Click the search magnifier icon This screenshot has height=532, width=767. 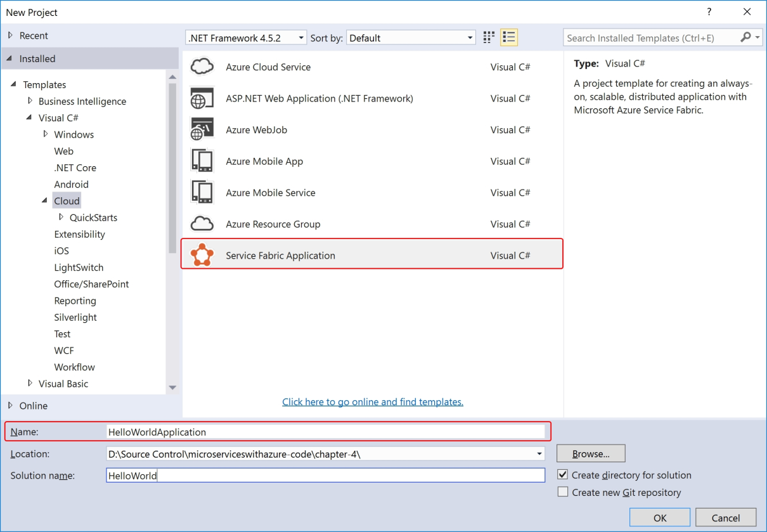click(x=745, y=37)
